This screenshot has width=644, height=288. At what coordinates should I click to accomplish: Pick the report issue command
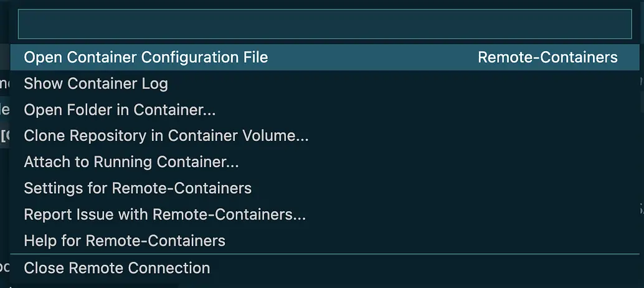click(324, 214)
